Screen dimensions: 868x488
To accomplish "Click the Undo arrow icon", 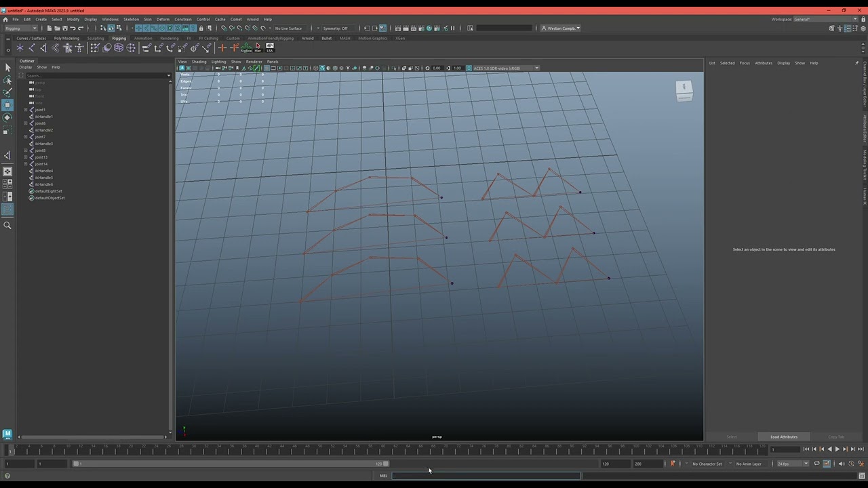I will click(x=73, y=28).
